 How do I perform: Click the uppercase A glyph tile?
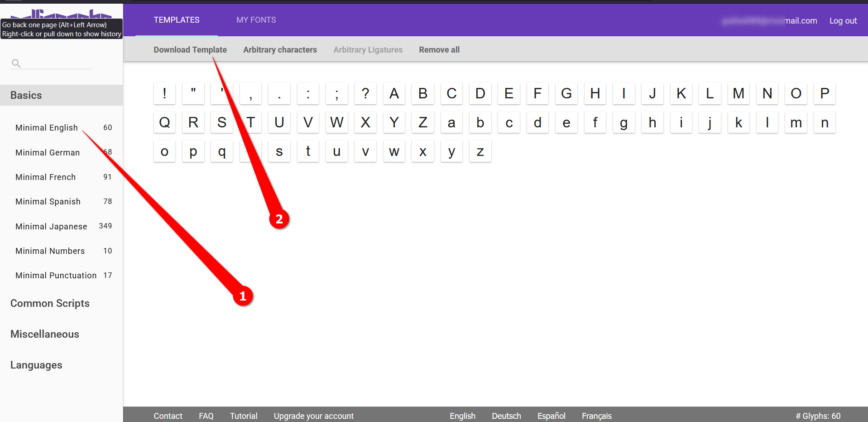394,93
